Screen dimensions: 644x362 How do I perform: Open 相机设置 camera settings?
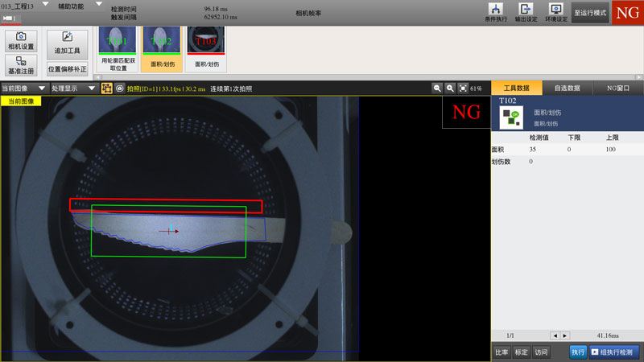[x=21, y=41]
